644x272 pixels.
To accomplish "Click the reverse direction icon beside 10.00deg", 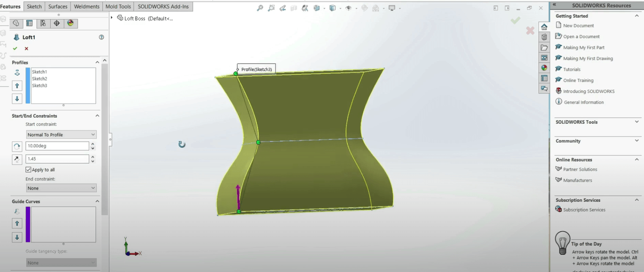I will pos(17,147).
